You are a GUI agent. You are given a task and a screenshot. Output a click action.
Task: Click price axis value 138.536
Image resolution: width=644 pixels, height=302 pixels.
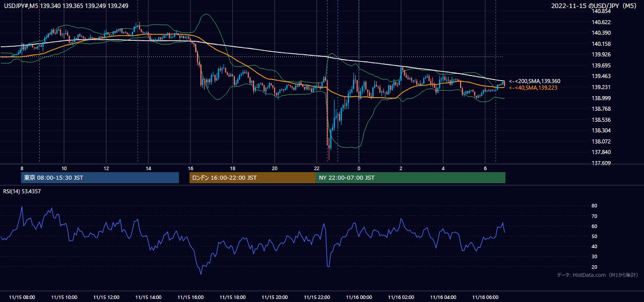point(600,120)
